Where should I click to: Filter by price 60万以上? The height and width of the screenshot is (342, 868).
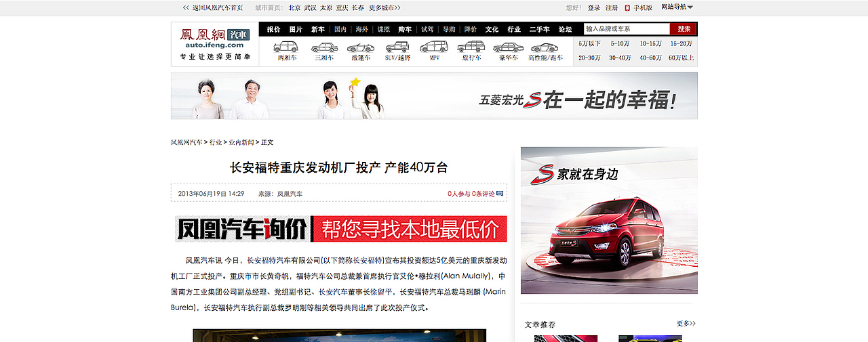point(682,58)
